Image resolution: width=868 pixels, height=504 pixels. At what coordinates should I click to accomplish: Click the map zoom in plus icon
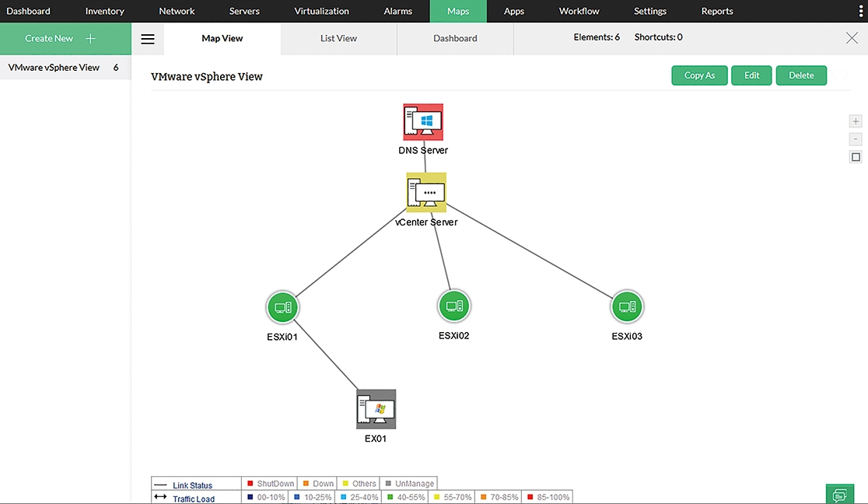click(856, 121)
